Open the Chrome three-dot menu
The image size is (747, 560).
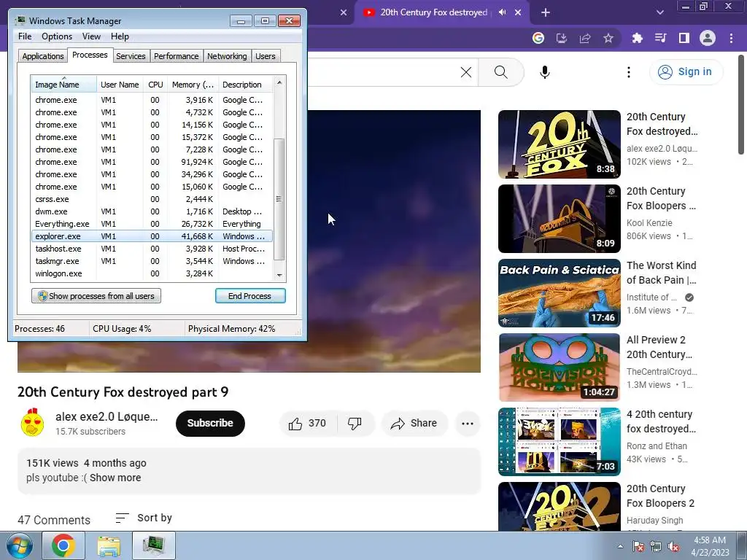coord(731,38)
